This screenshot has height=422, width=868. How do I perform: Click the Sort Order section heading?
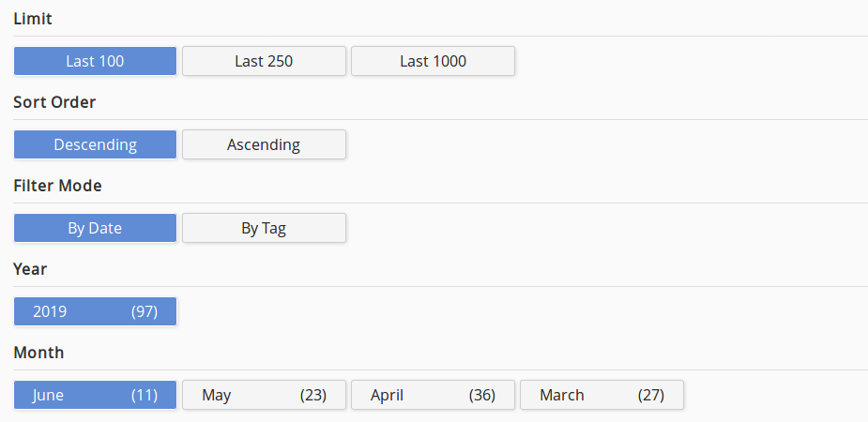(x=54, y=102)
